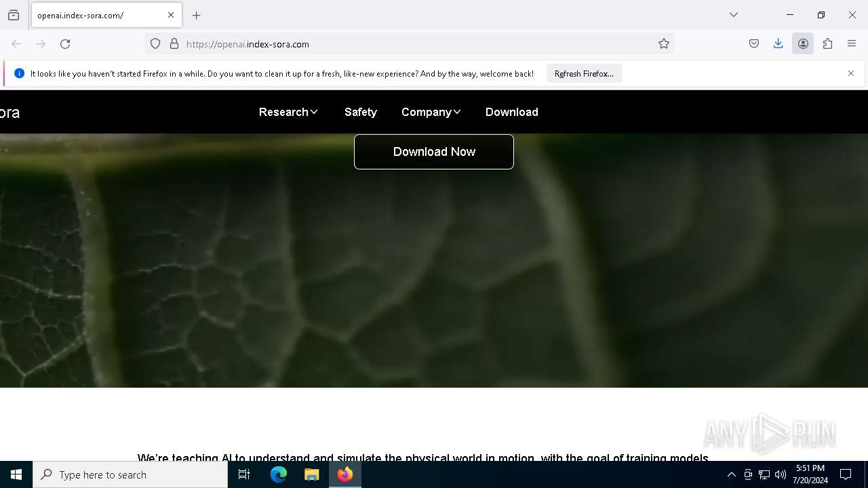Bookmark this page with star icon
The width and height of the screenshot is (868, 488).
(664, 44)
